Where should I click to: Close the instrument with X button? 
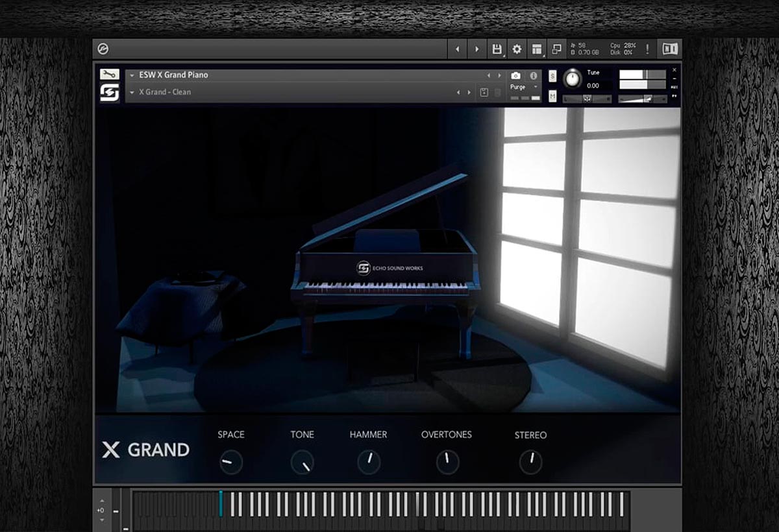(x=674, y=69)
